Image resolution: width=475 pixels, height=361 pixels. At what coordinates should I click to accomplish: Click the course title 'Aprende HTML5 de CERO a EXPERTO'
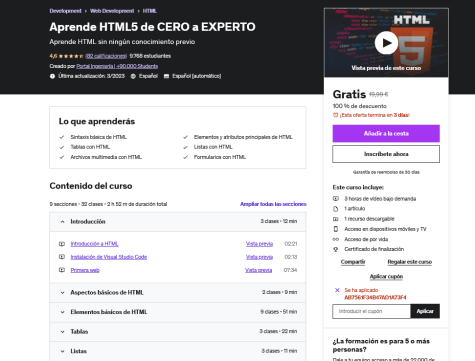(152, 27)
